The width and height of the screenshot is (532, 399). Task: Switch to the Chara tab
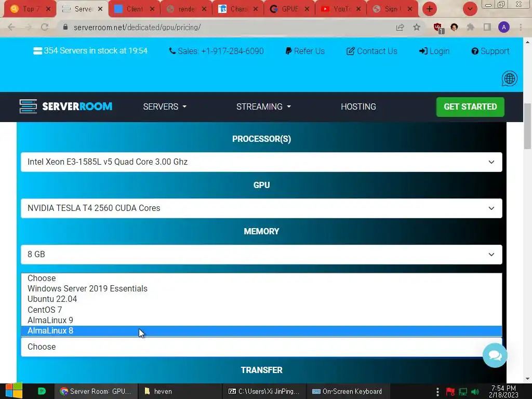[237, 9]
